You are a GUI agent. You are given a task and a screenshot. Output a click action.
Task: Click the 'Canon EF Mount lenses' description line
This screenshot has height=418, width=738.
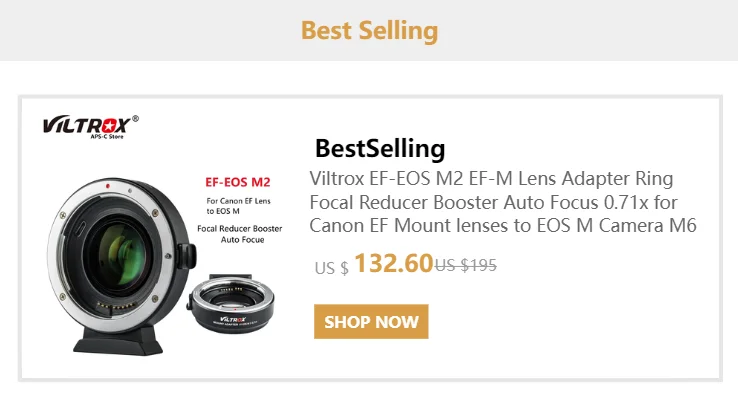tap(502, 226)
